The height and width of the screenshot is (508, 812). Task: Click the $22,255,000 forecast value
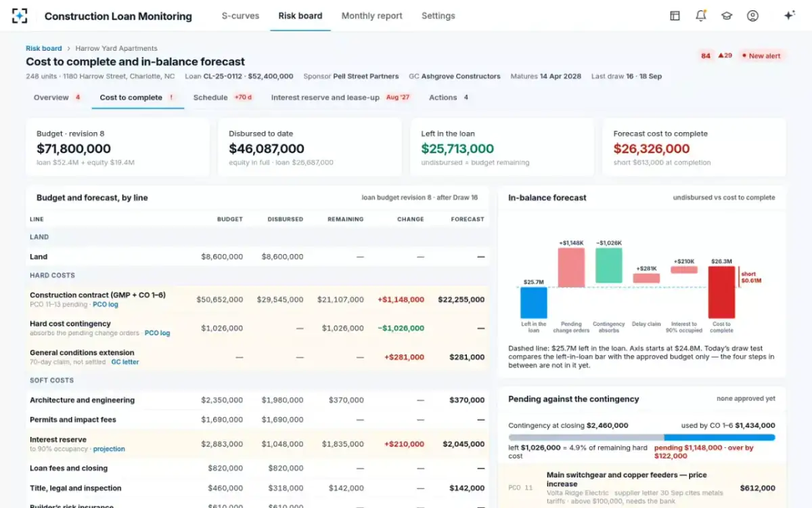[461, 299]
